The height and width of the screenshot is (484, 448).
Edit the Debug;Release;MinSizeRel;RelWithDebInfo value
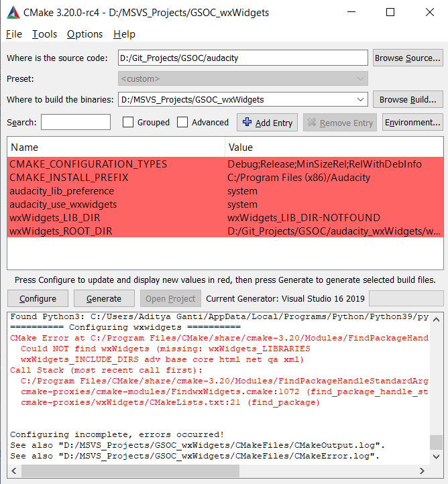[x=325, y=164]
